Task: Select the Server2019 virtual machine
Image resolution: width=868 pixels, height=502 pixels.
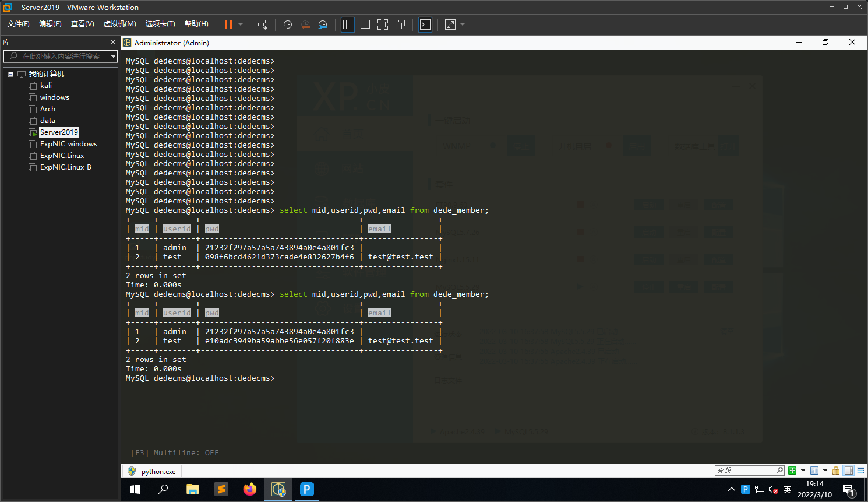Action: pos(59,132)
